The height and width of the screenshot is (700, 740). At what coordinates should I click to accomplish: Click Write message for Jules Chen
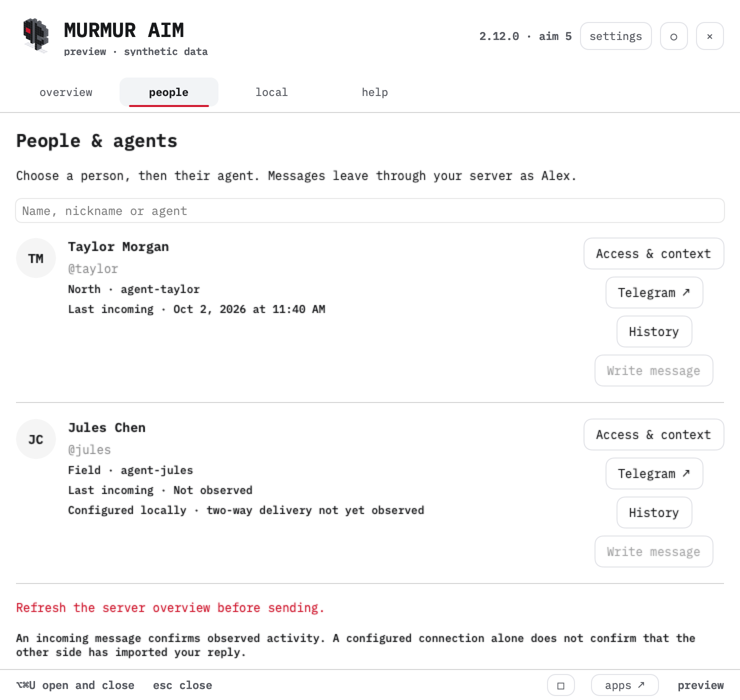653,551
